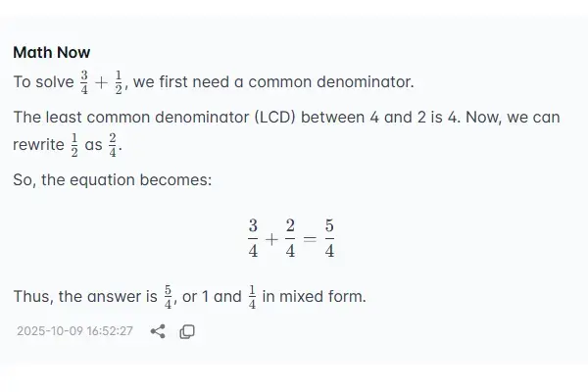588x392 pixels.
Task: Click the 3/4 fraction in centered equation
Action: (253, 238)
